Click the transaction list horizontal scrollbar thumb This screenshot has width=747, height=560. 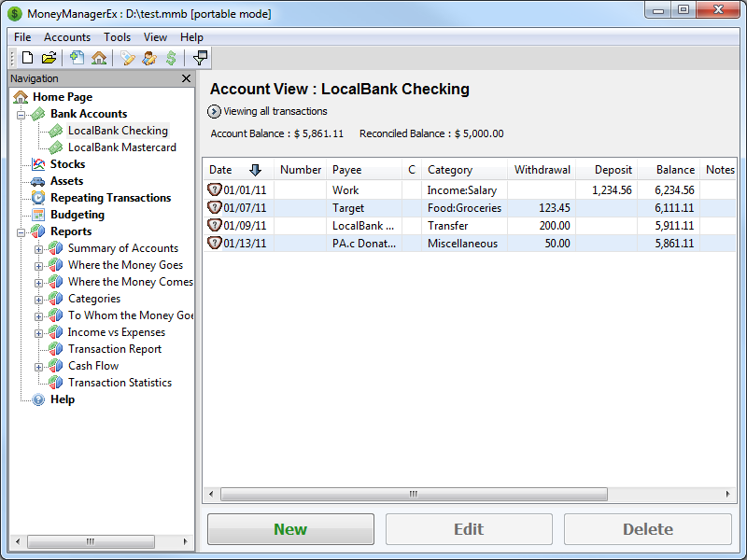(x=414, y=494)
